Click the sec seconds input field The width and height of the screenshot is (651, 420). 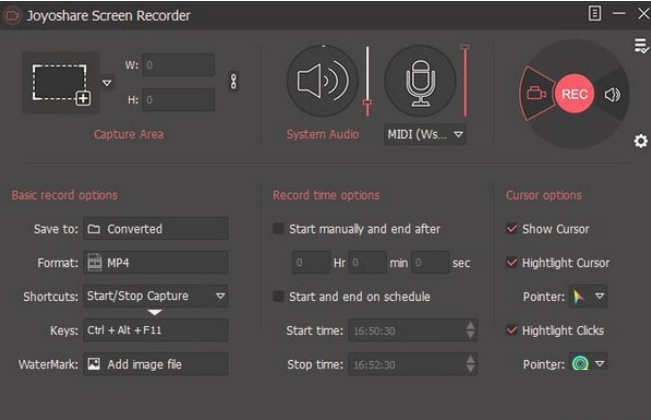[430, 263]
